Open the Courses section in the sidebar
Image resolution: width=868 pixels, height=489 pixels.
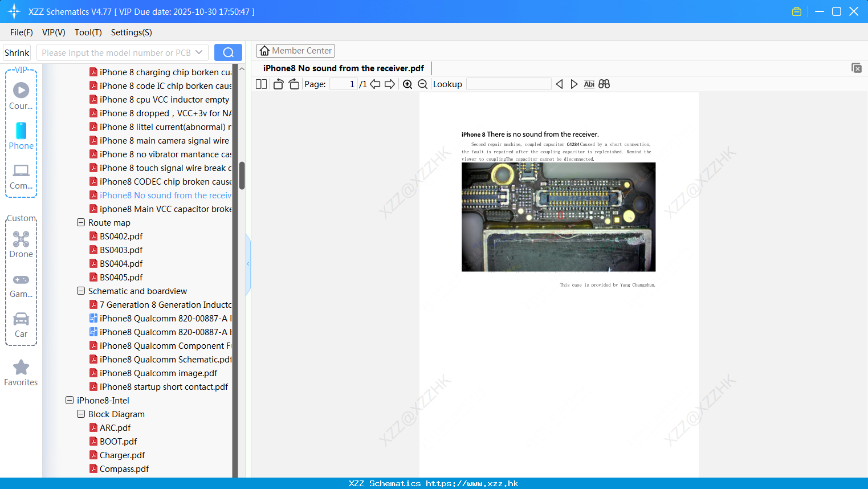[21, 96]
